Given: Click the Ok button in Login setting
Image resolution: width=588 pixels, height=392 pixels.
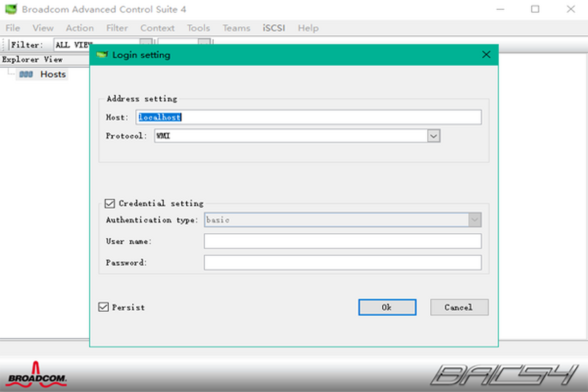Looking at the screenshot, I should 387,307.
